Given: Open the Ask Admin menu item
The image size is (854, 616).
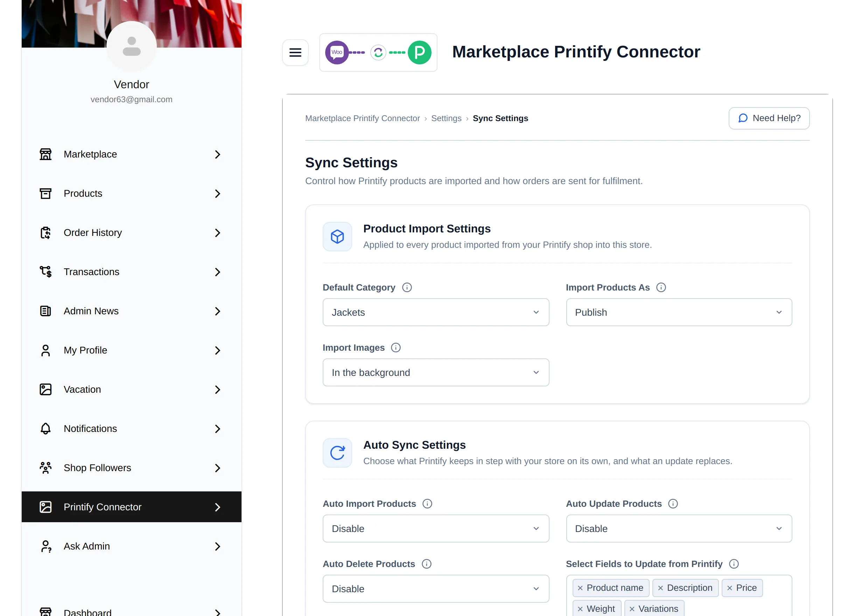Looking at the screenshot, I should (131, 546).
